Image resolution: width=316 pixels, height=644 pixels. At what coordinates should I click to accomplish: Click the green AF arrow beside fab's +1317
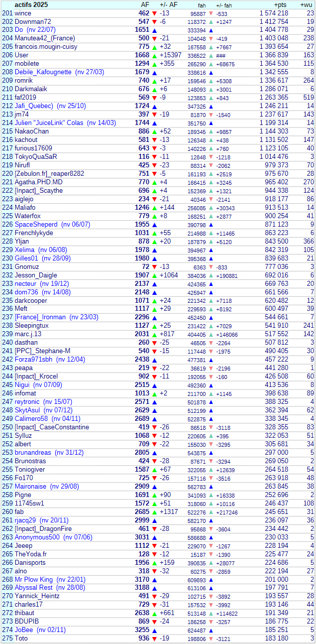154,512
